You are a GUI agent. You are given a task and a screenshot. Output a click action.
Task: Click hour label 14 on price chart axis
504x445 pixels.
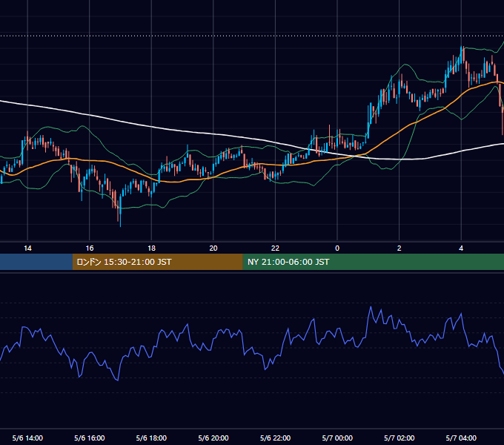[x=27, y=248]
